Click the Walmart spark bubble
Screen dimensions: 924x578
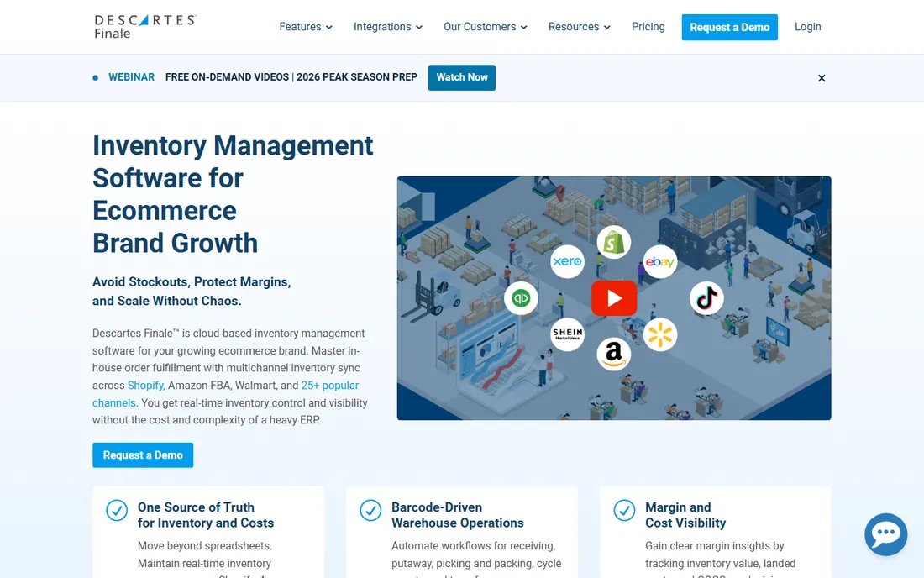[660, 334]
